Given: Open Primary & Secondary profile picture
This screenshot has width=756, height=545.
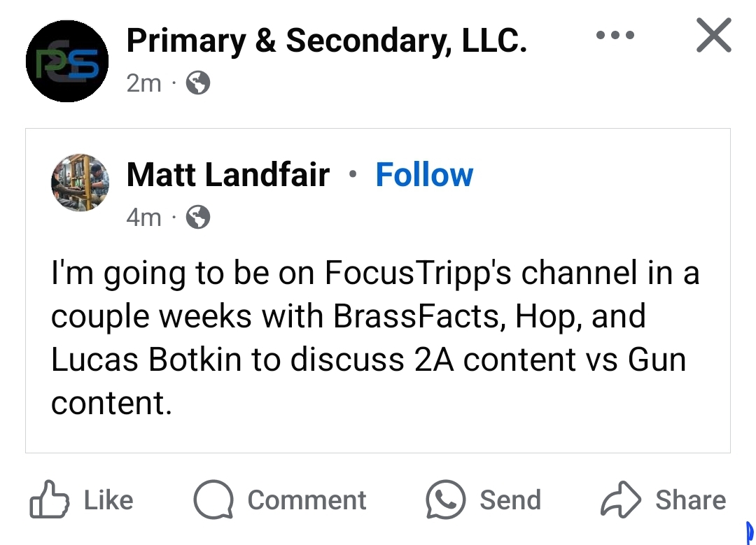Looking at the screenshot, I should [67, 61].
